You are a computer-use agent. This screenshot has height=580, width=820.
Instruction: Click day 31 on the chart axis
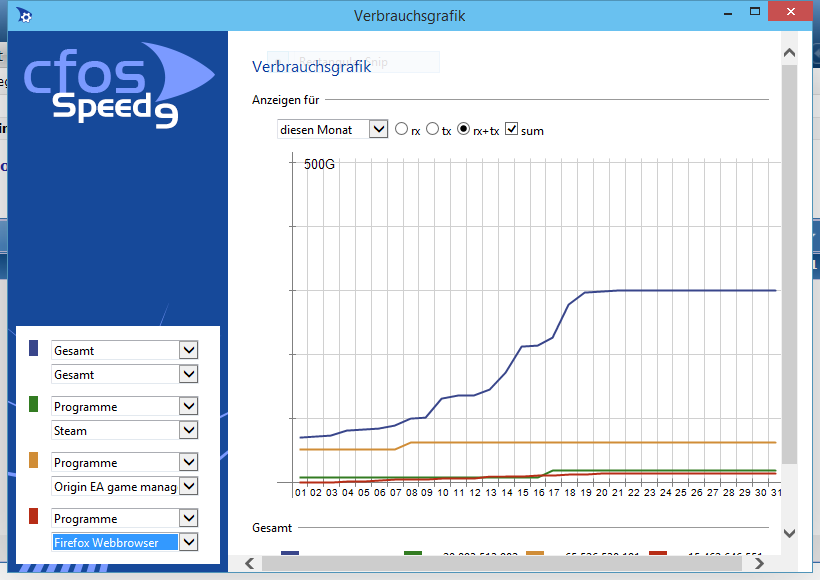tap(777, 493)
